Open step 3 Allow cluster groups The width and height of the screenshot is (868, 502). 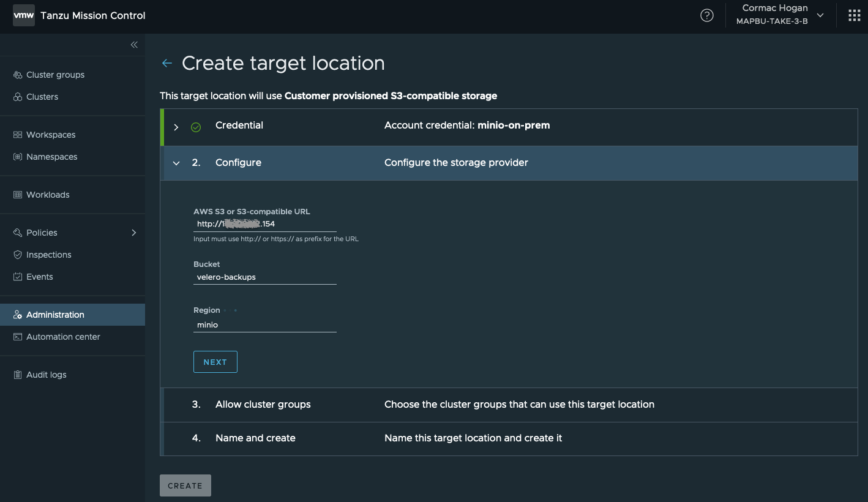(509, 405)
